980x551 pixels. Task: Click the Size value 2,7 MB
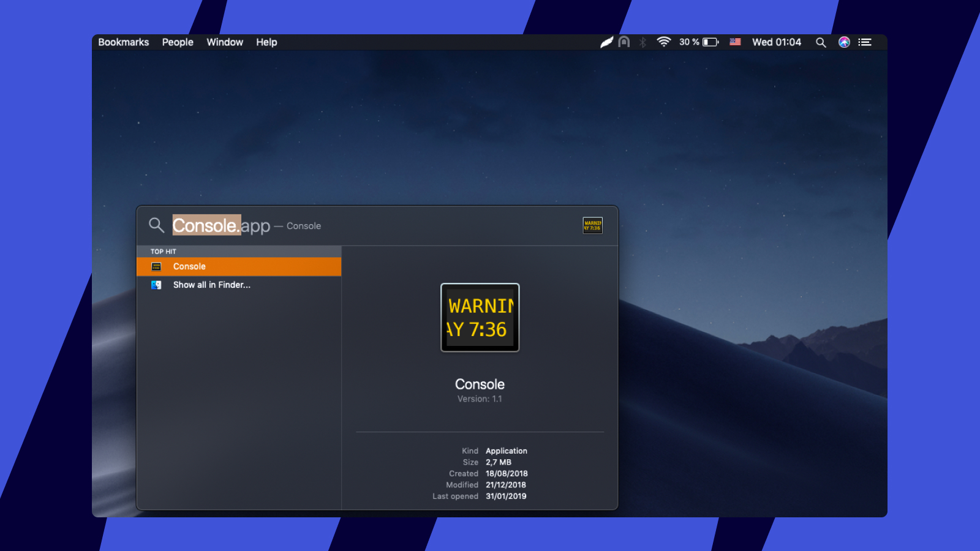[499, 462]
